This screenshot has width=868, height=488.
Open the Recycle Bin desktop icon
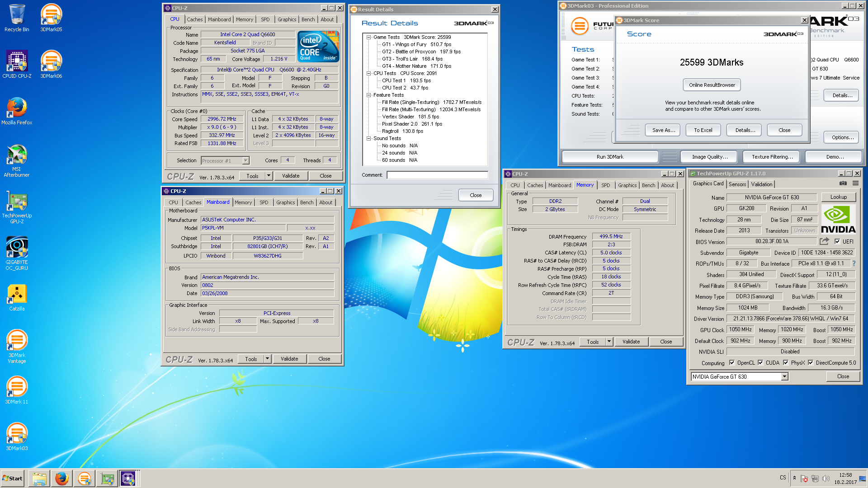tap(17, 18)
